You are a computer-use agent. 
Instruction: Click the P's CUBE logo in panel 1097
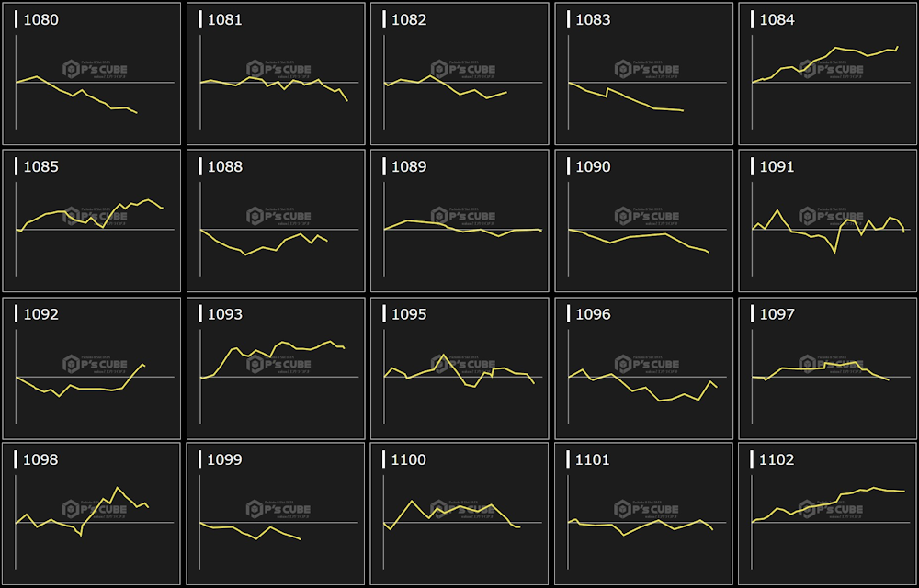pyautogui.click(x=830, y=364)
